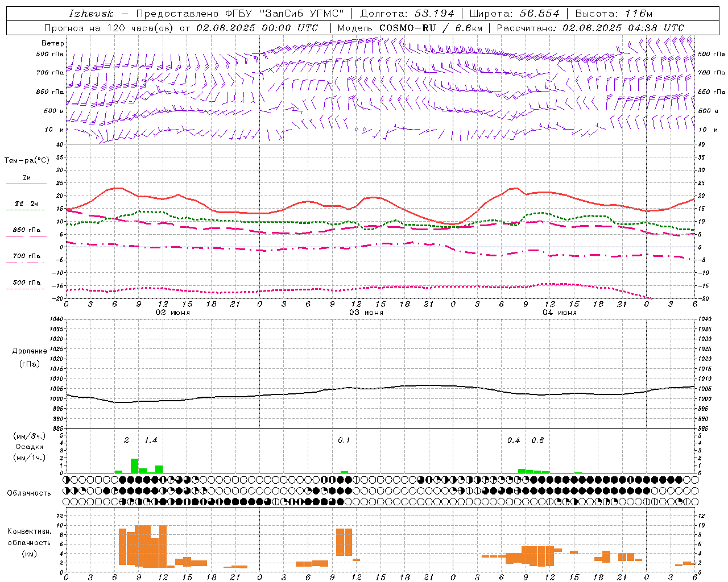Image resolution: width=728 pixels, height=582 pixels.
Task: Click the 'Конвективн.' convective cloud label
Action: coord(30,531)
